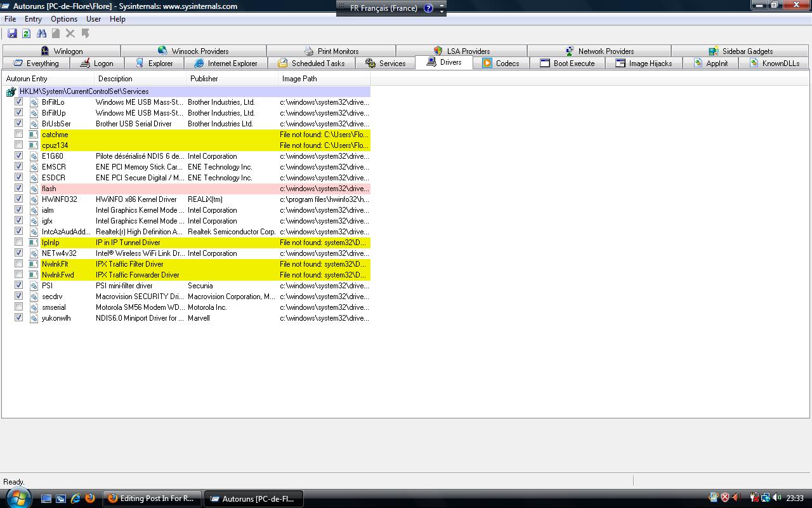Enable the smserial modem driver checkbox

coord(18,307)
